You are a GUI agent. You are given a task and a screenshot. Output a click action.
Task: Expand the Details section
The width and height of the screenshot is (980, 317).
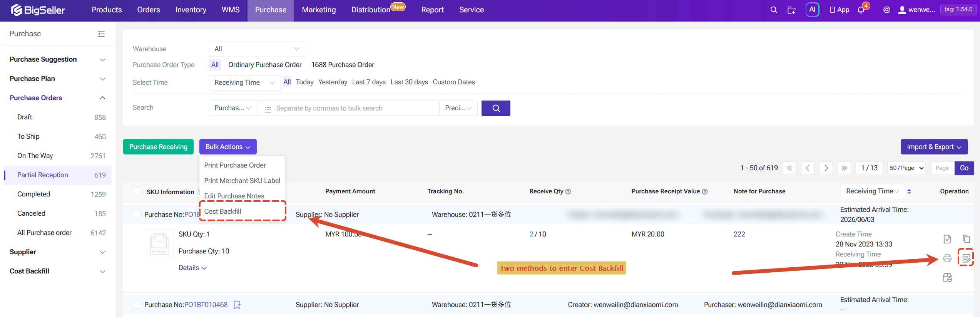click(x=192, y=268)
